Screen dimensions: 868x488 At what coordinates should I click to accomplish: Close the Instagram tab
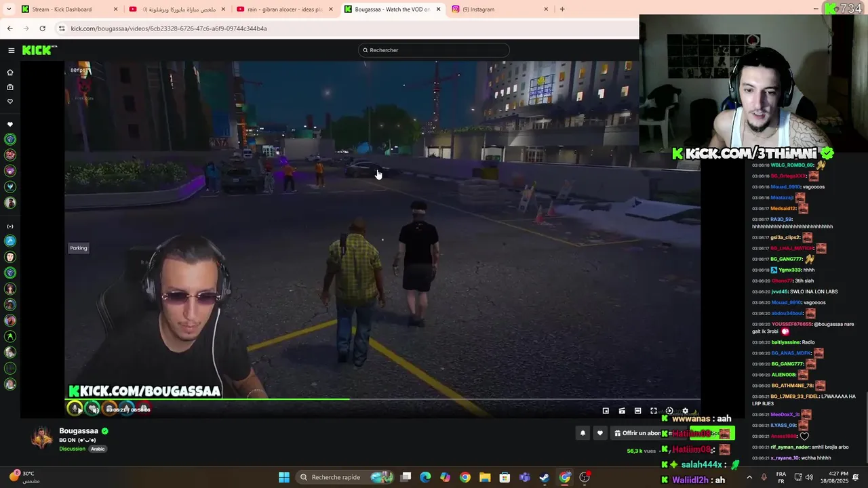tap(546, 9)
